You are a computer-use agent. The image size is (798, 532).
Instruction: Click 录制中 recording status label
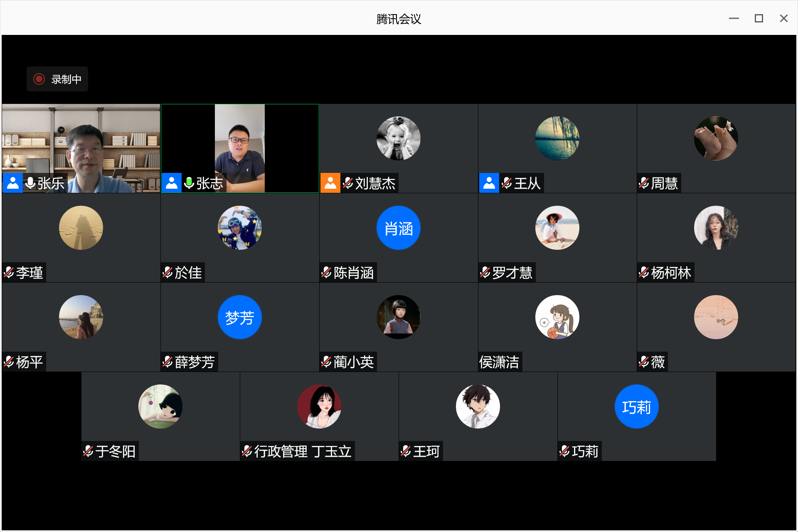[66, 79]
